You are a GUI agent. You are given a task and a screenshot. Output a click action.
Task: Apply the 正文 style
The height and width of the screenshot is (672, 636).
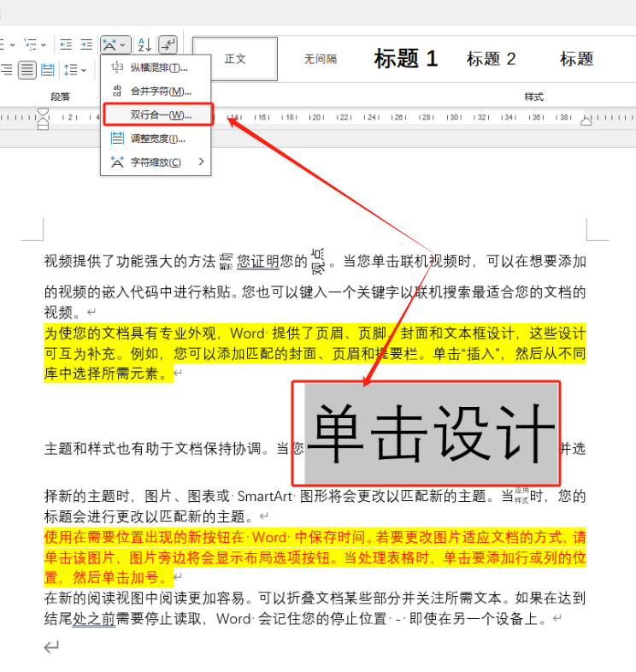coord(235,59)
